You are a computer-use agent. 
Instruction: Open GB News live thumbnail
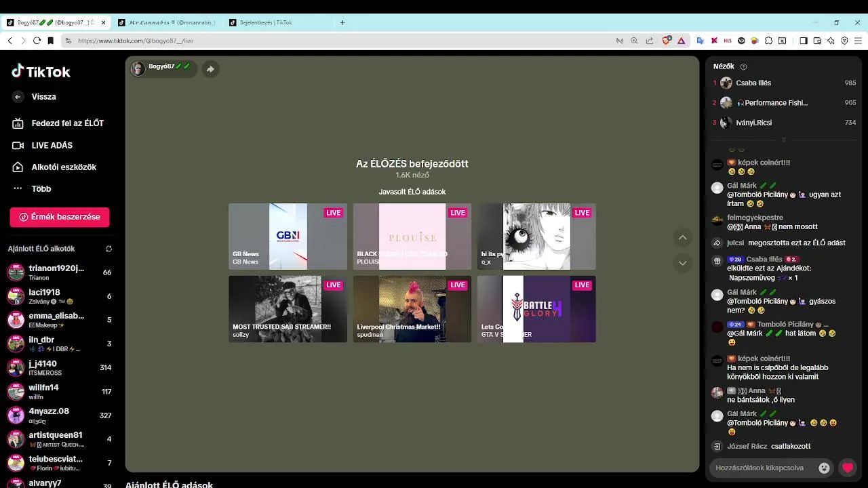288,237
